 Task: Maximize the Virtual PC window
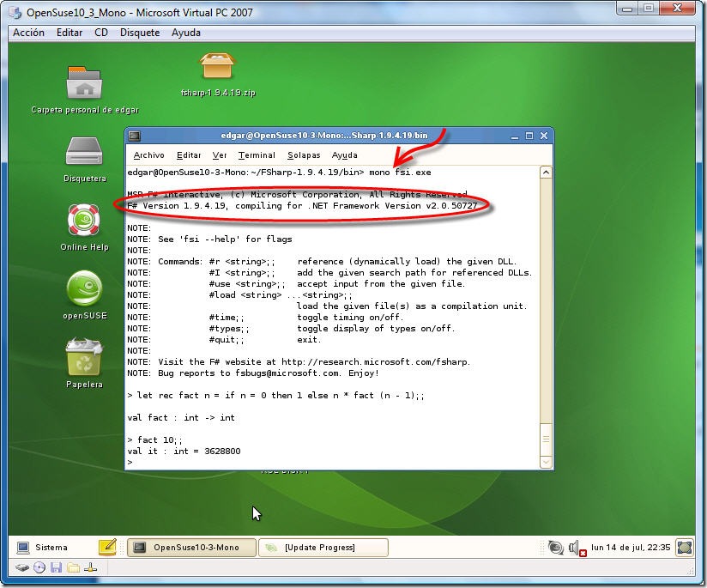click(649, 8)
